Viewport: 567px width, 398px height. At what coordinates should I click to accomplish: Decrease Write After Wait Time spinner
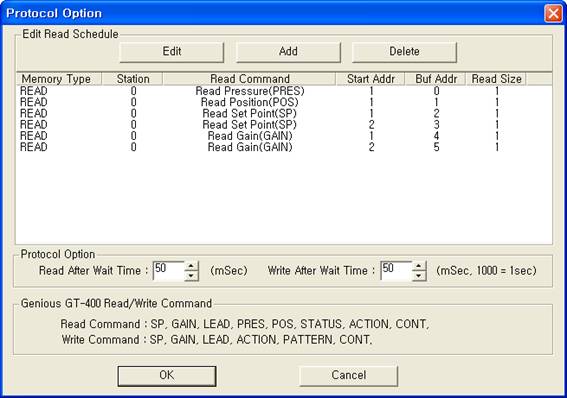click(419, 276)
